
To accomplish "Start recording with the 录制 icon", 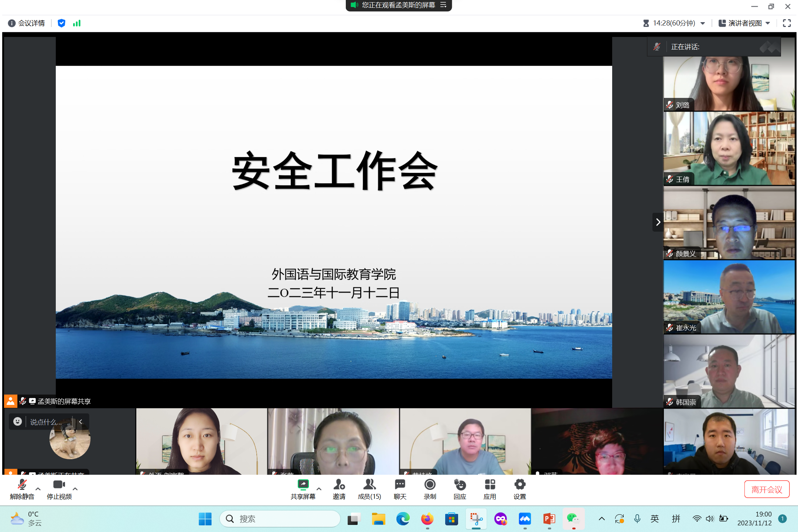I will (430, 485).
